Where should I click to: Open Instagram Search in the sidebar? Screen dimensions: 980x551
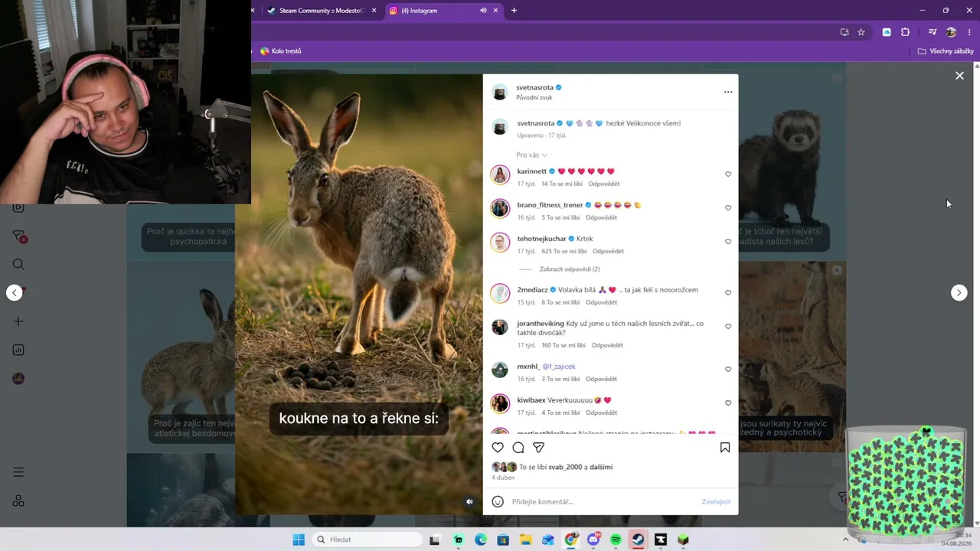(x=18, y=265)
